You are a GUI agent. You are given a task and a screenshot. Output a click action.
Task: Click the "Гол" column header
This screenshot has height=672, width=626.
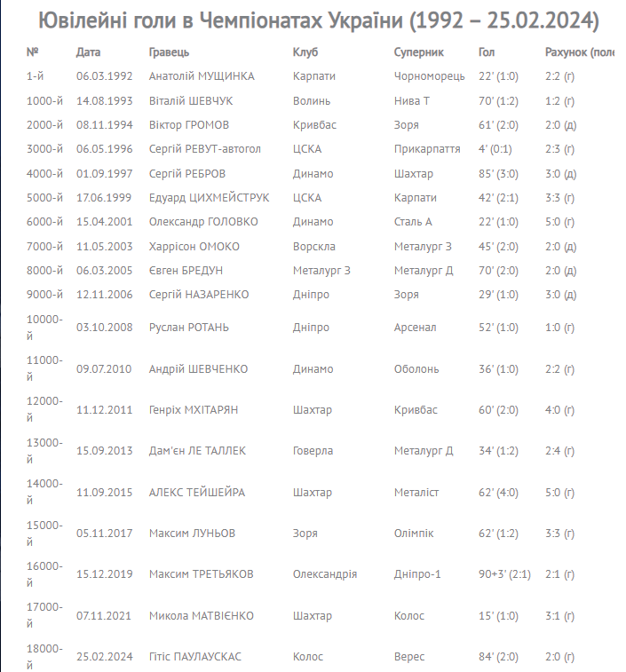click(x=487, y=52)
